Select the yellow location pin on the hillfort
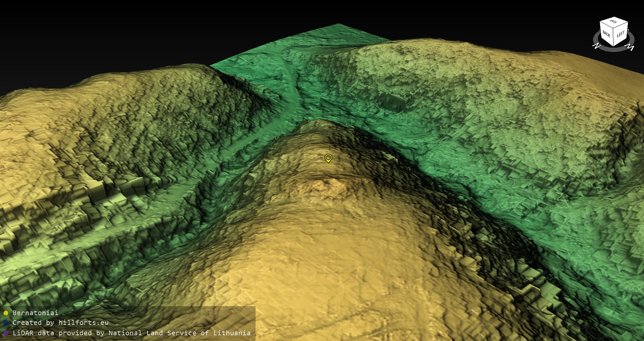 click(x=328, y=158)
